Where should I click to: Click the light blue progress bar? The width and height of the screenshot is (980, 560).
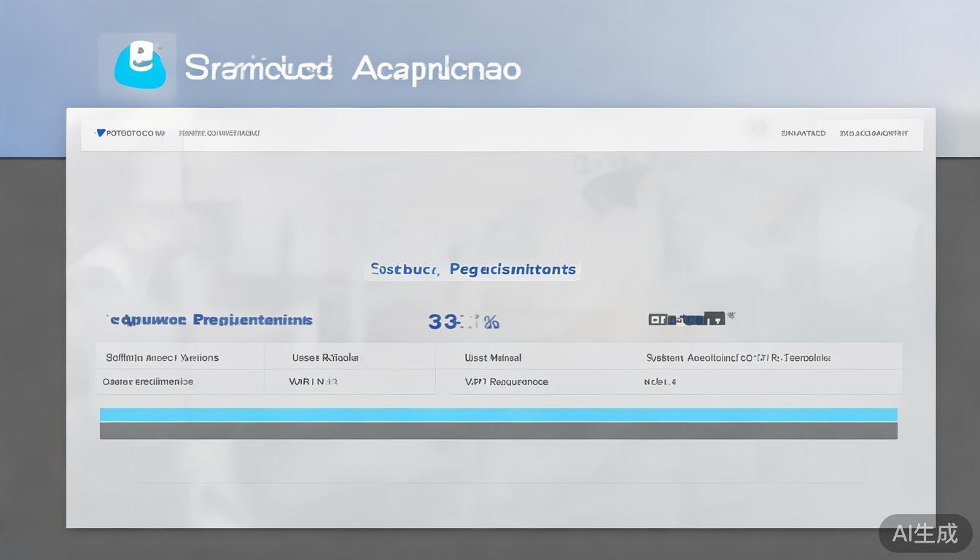click(498, 414)
